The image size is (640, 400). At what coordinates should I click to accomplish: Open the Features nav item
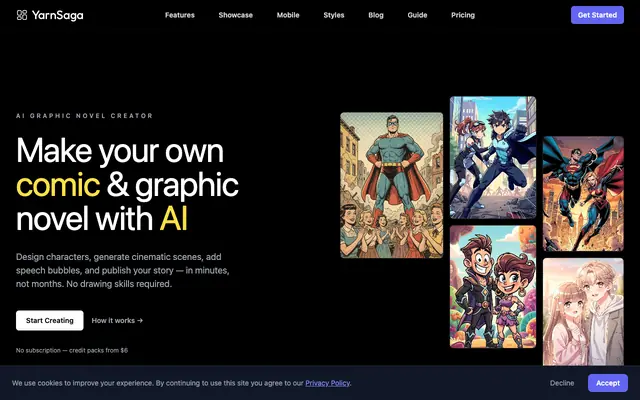click(x=180, y=15)
